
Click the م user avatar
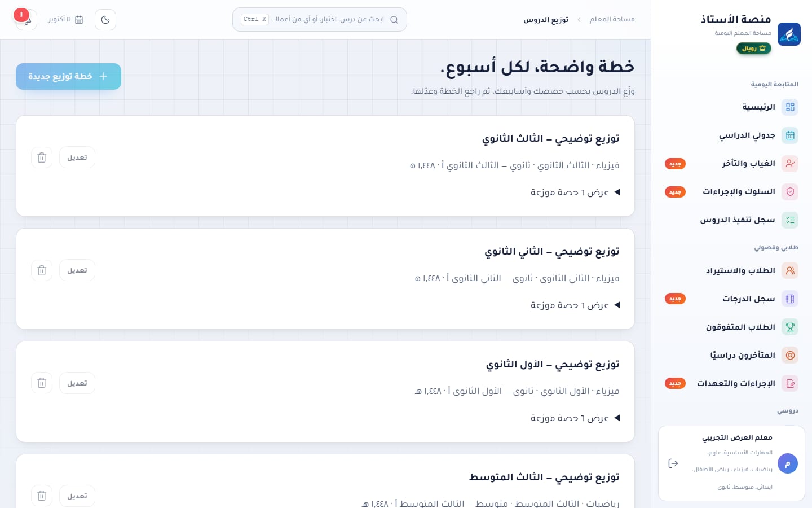pos(787,463)
